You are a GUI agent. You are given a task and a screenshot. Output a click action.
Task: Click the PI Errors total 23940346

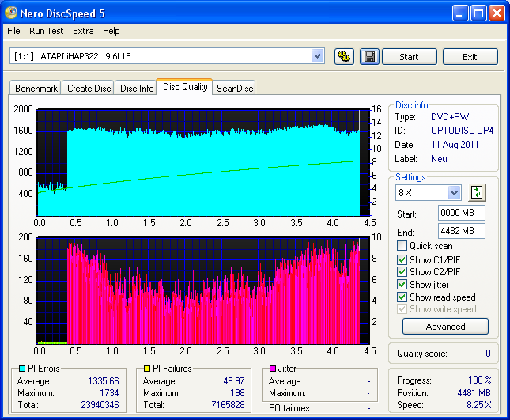(100, 405)
